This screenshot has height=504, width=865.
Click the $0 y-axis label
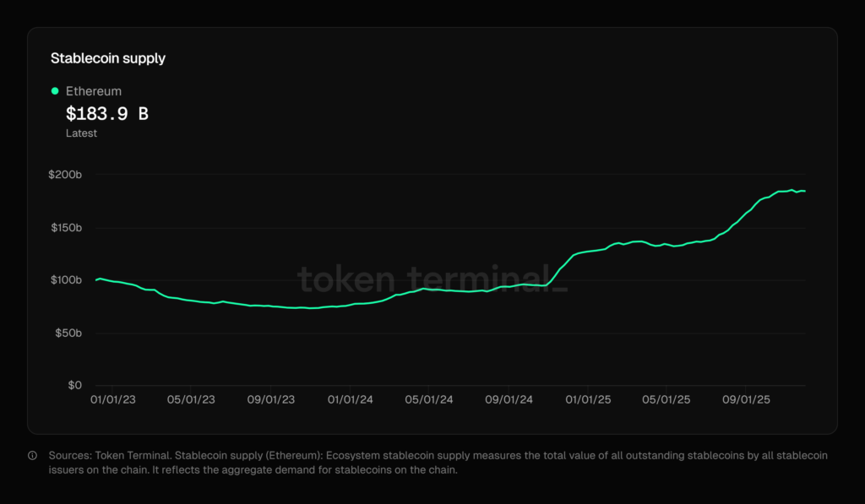(75, 386)
